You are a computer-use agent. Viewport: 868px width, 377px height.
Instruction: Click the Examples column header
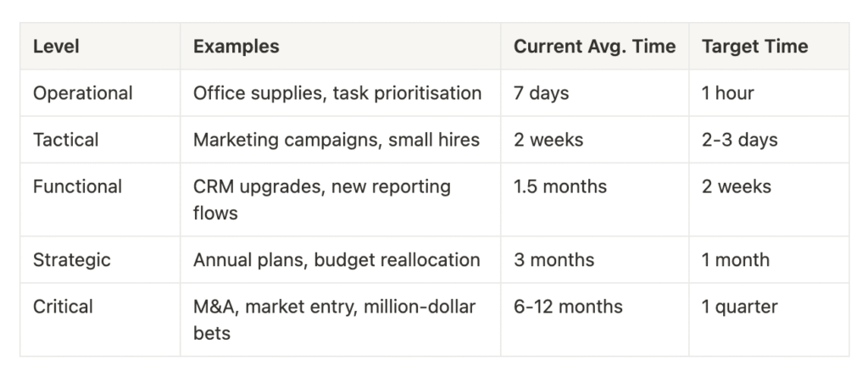(x=341, y=46)
